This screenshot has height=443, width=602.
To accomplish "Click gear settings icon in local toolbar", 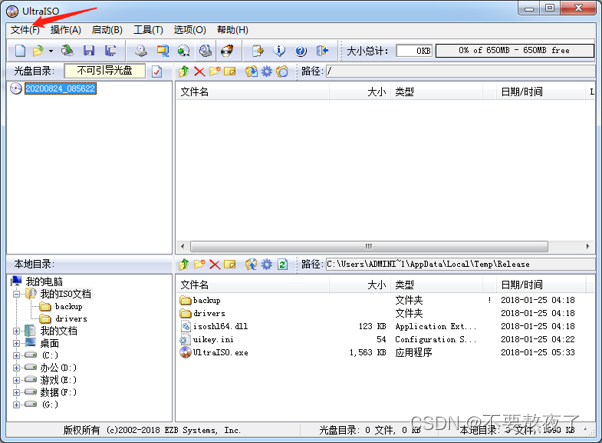I will (x=266, y=264).
